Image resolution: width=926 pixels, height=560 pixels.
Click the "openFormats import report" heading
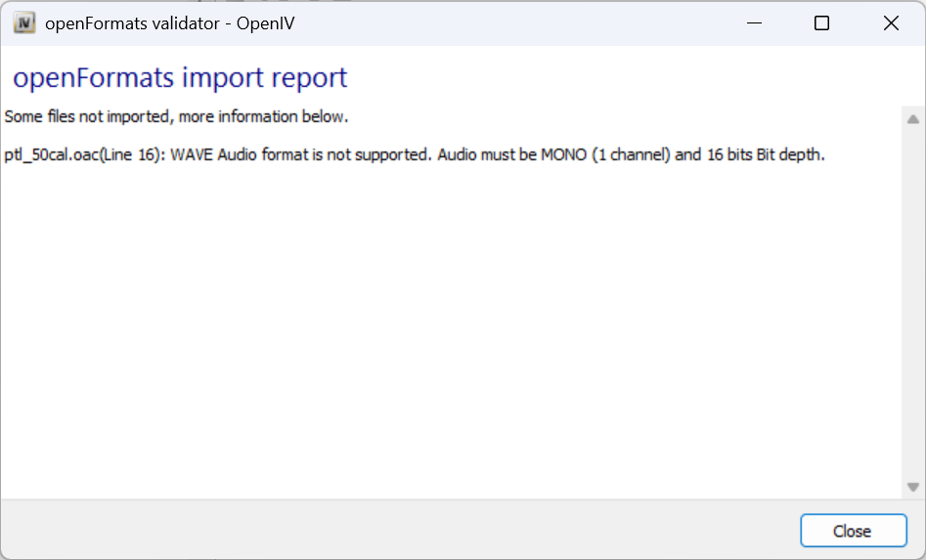(x=180, y=77)
